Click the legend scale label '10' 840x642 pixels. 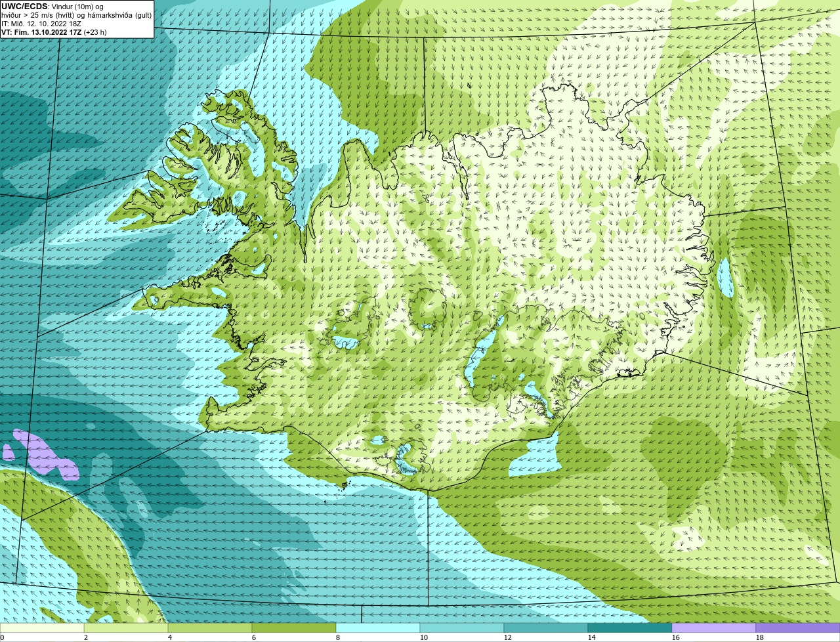424,637
